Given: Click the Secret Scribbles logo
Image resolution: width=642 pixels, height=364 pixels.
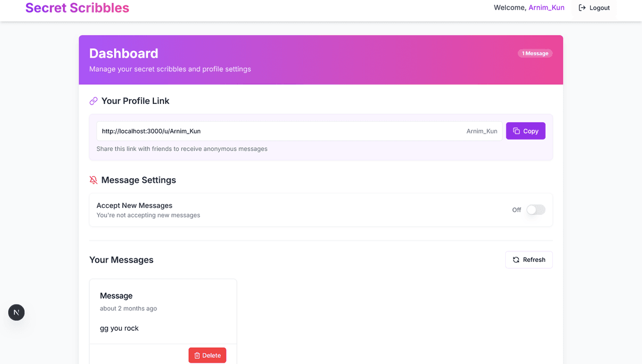Looking at the screenshot, I should 77,8.
